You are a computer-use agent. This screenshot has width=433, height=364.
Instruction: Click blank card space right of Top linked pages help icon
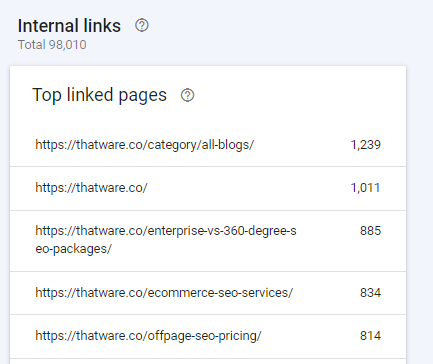pyautogui.click(x=293, y=95)
